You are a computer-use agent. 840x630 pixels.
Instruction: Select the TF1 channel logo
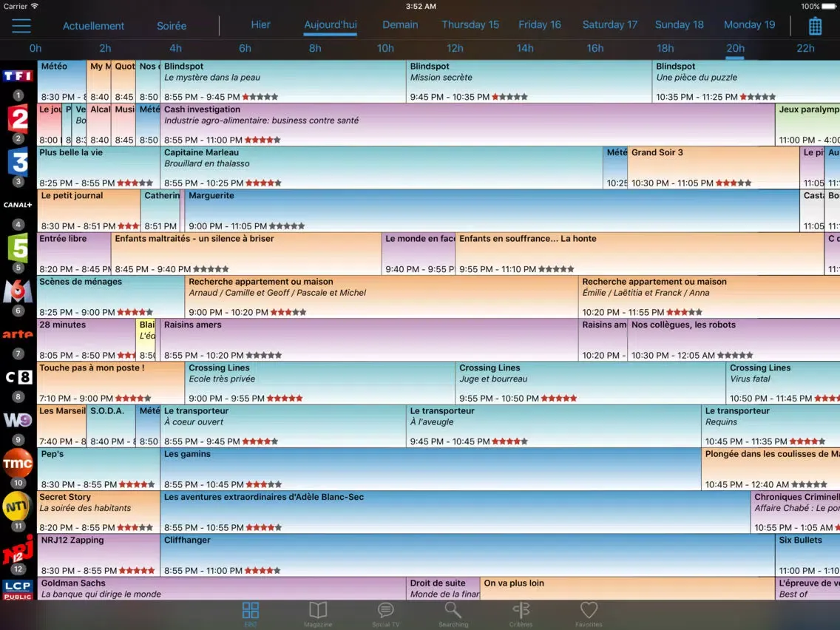pos(18,75)
